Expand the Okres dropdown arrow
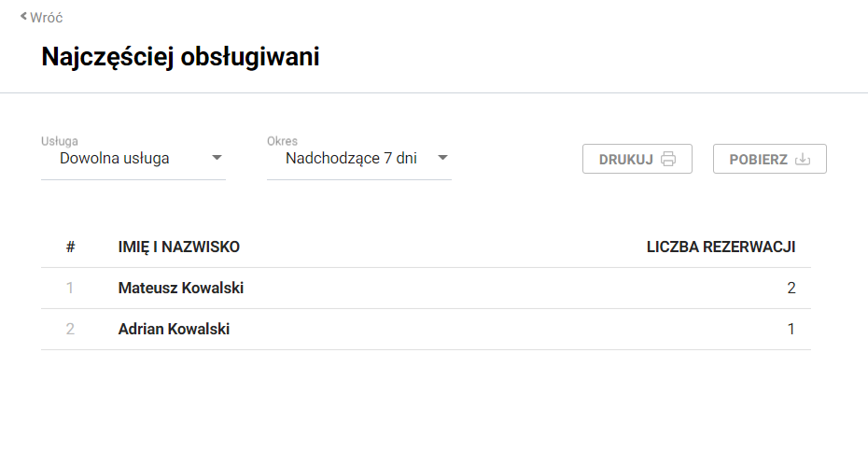 click(442, 158)
